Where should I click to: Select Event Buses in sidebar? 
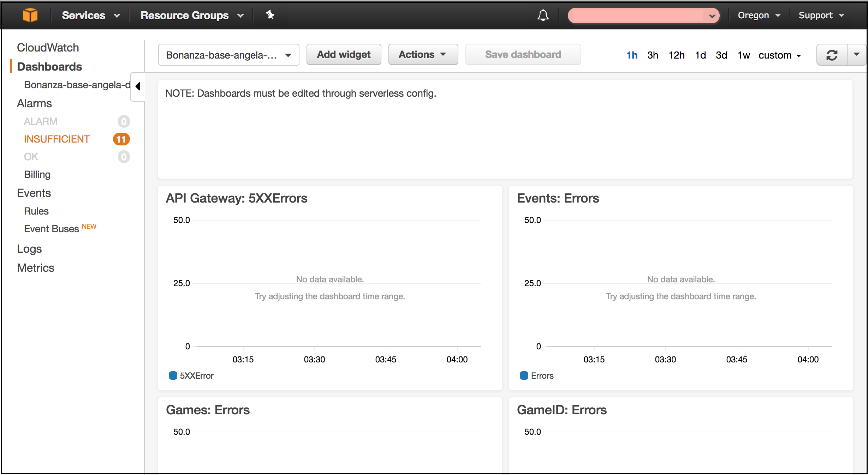tap(50, 228)
